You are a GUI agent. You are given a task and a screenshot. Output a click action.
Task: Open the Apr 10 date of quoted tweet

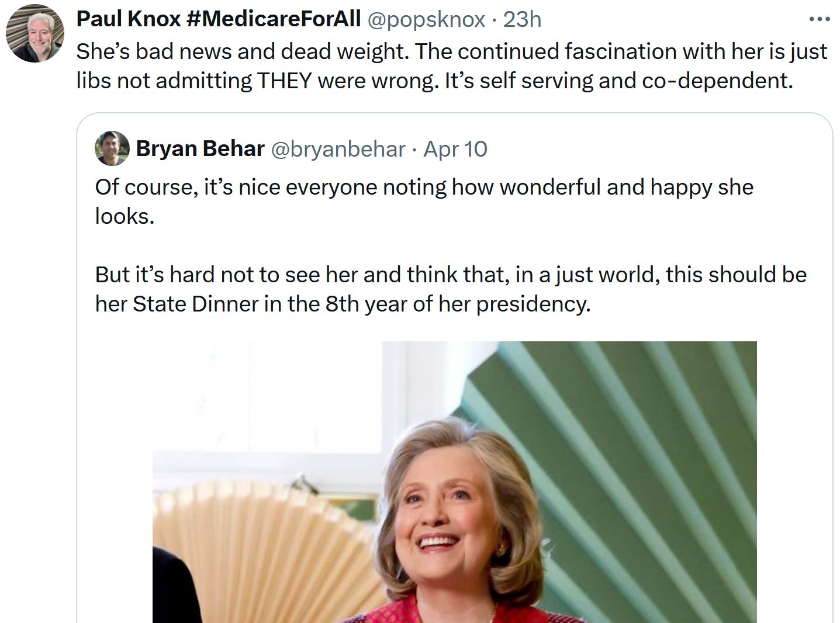click(455, 150)
